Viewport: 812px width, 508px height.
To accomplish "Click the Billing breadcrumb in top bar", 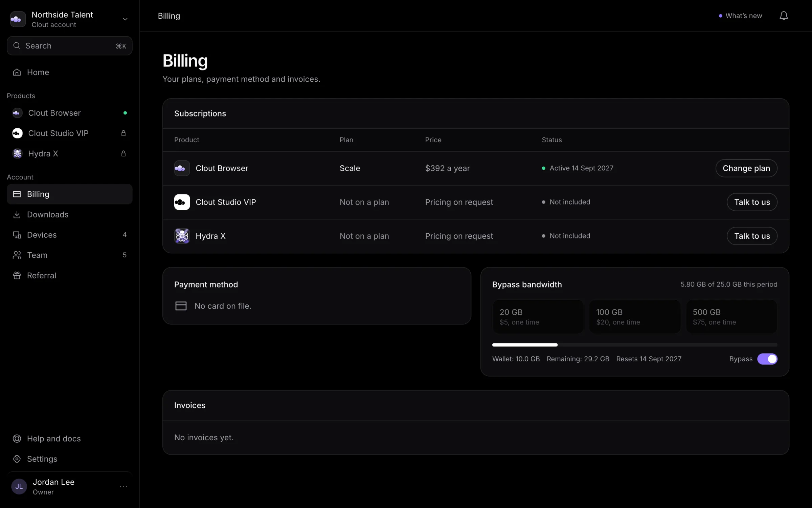I will 169,16.
